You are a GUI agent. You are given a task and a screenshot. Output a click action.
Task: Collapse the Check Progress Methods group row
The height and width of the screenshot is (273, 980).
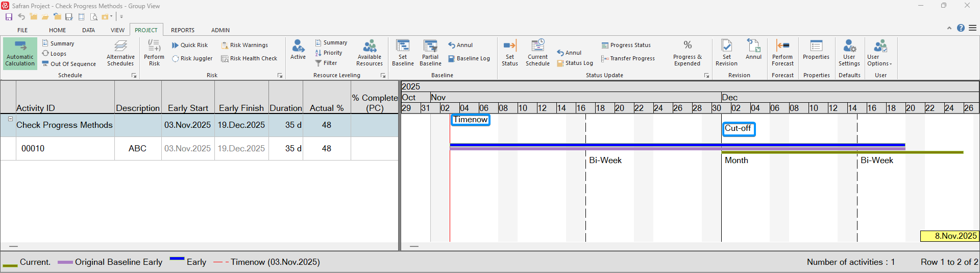click(10, 119)
